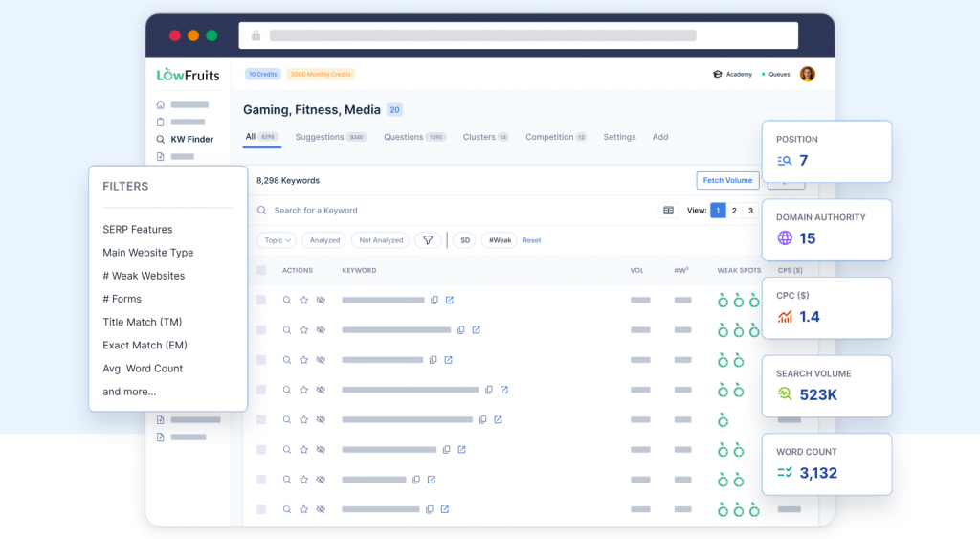Open the second row keyword external link
This screenshot has width=980, height=539.
[x=477, y=330]
